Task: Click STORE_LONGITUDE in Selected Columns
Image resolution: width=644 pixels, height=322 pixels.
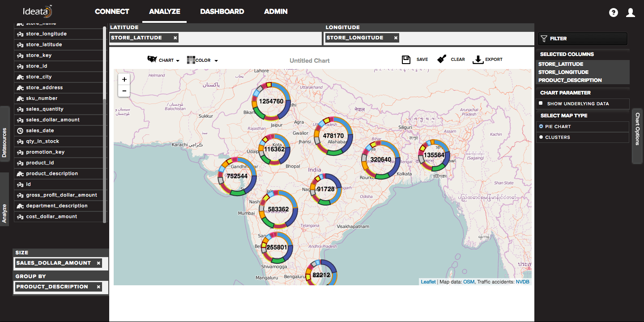Action: [x=563, y=72]
